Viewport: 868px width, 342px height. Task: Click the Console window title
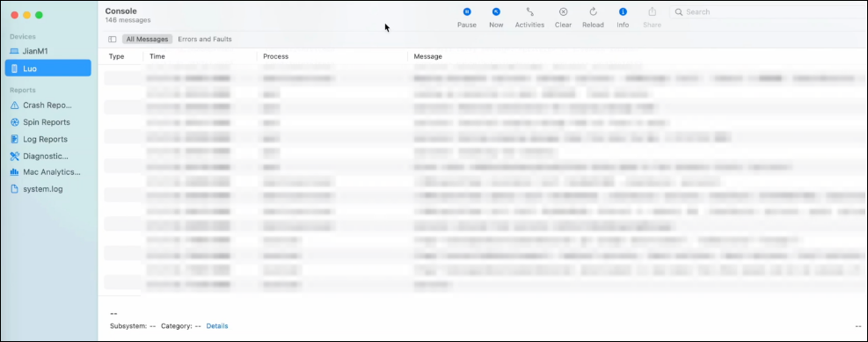[x=120, y=11]
